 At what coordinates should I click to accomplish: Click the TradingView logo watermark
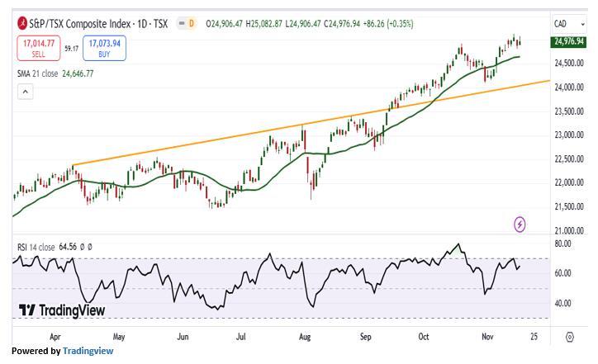click(x=62, y=310)
